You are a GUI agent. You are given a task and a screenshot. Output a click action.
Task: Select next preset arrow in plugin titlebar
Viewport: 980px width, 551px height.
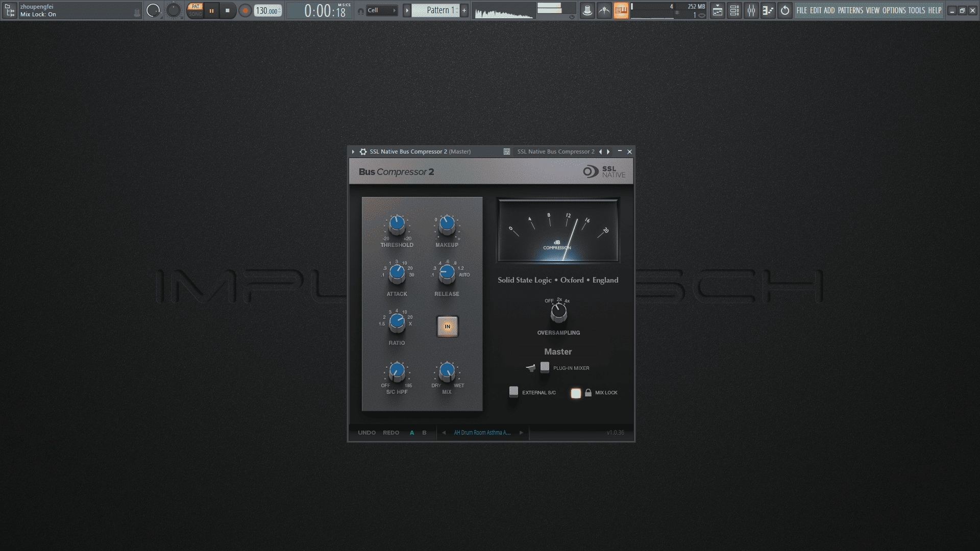608,152
